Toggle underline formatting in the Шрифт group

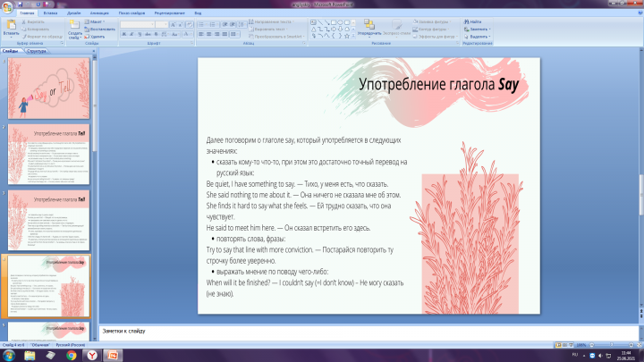140,35
